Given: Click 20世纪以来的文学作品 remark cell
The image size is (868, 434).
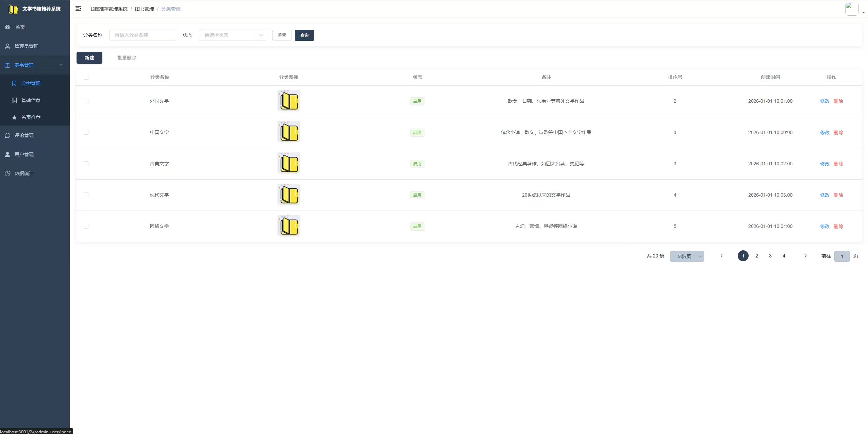Looking at the screenshot, I should [546, 195].
